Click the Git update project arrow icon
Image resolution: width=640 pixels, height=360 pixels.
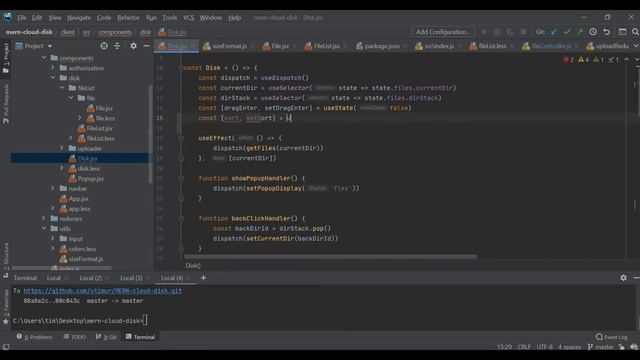pyautogui.click(x=554, y=32)
